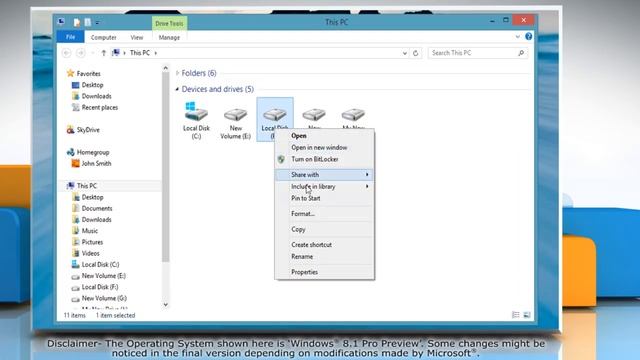The height and width of the screenshot is (360, 640).
Task: Select the My New Drive icon at far right
Action: click(353, 114)
